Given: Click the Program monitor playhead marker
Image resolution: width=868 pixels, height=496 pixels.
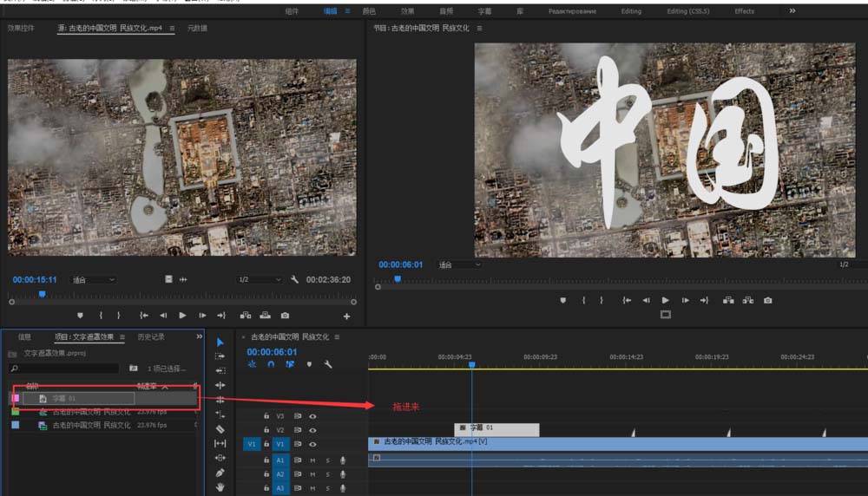Looking at the screenshot, I should [398, 279].
